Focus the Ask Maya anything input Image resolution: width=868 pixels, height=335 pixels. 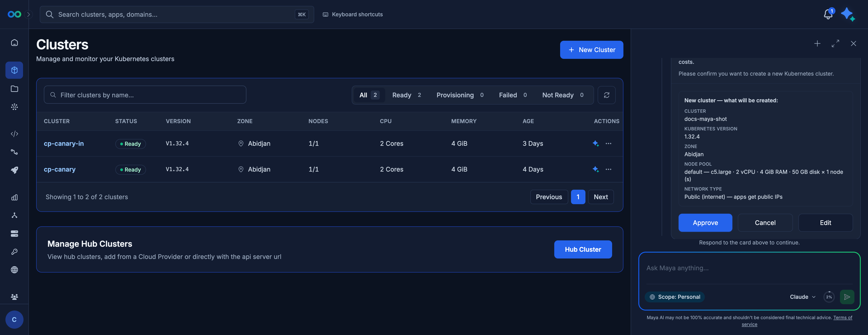(x=749, y=268)
